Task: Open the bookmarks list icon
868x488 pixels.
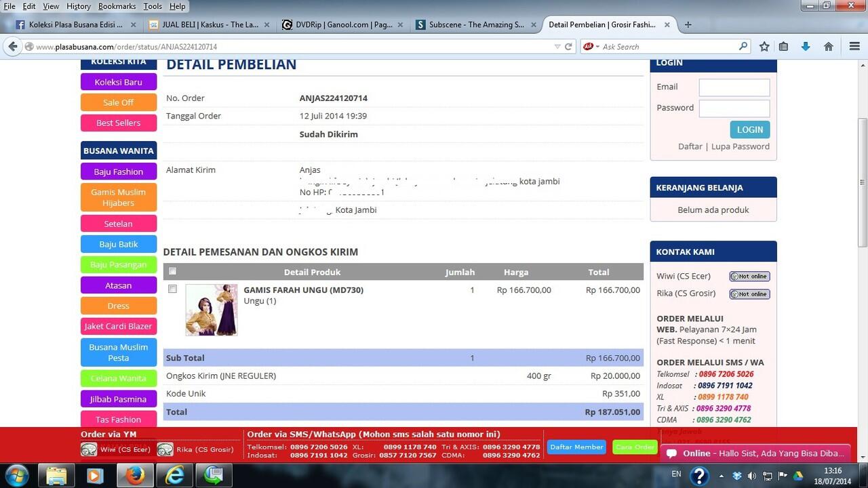Action: pyautogui.click(x=783, y=47)
